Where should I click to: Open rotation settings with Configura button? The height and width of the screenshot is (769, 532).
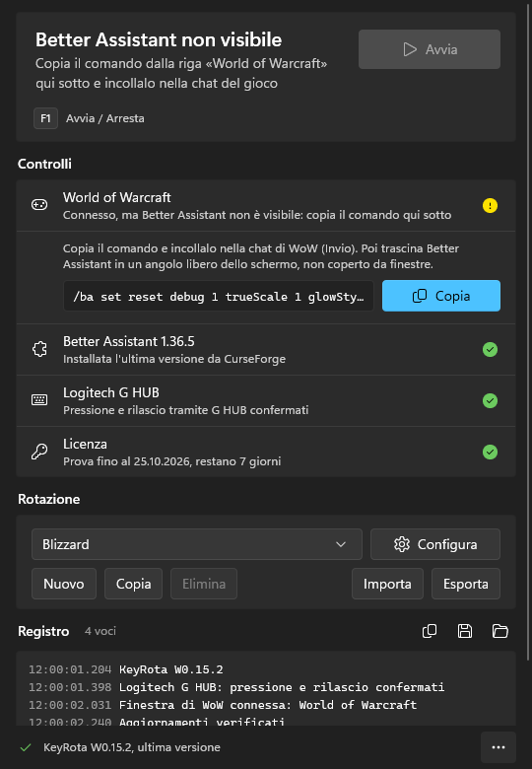(x=435, y=544)
